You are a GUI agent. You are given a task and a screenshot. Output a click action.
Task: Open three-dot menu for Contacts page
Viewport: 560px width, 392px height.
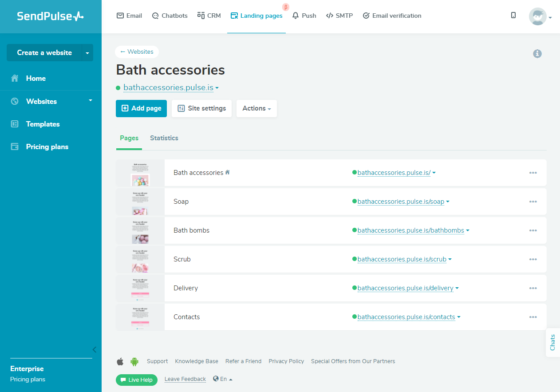point(533,317)
